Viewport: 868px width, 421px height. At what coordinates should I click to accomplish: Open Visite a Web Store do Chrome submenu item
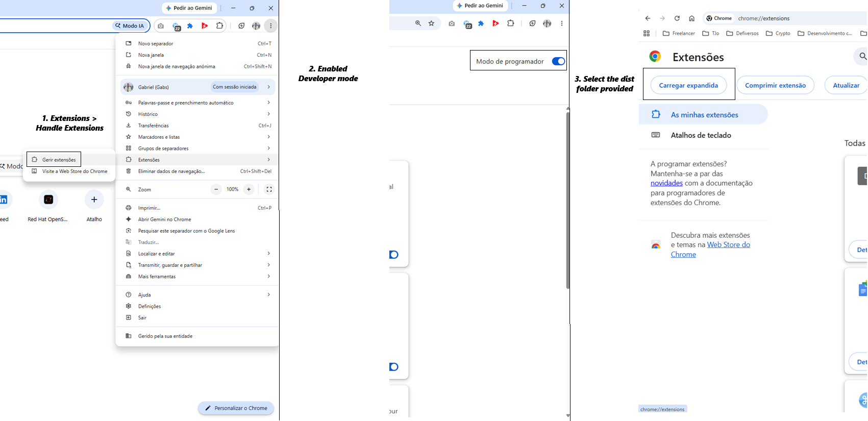click(69, 171)
